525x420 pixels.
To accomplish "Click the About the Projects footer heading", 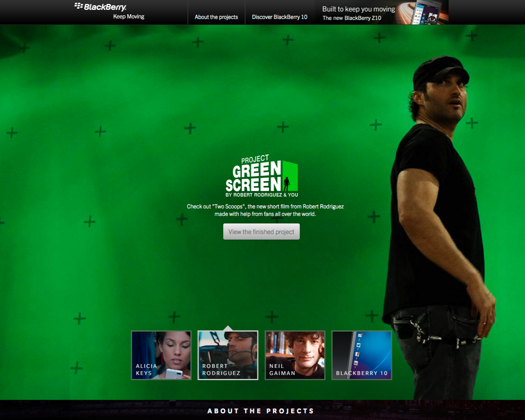I will 261,411.
